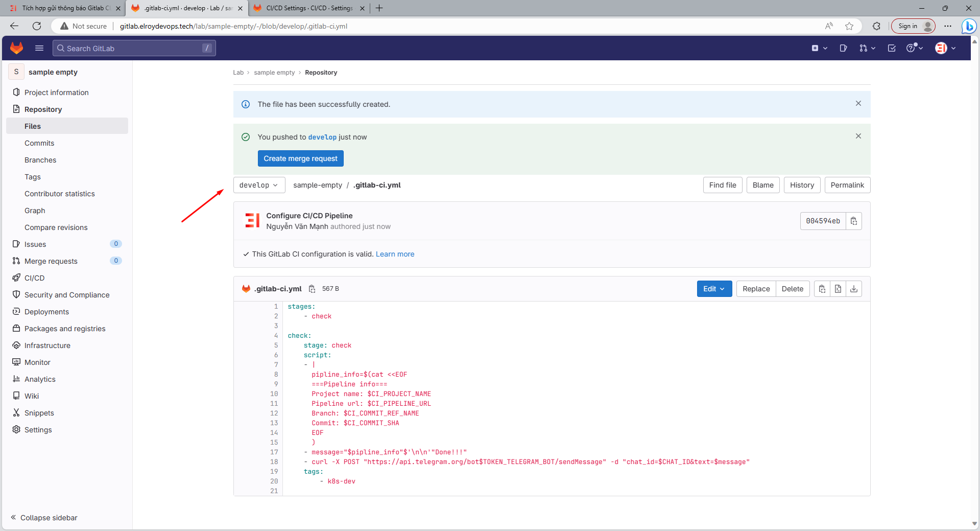Open Issues in sidebar
The height and width of the screenshot is (531, 980).
click(x=67, y=244)
